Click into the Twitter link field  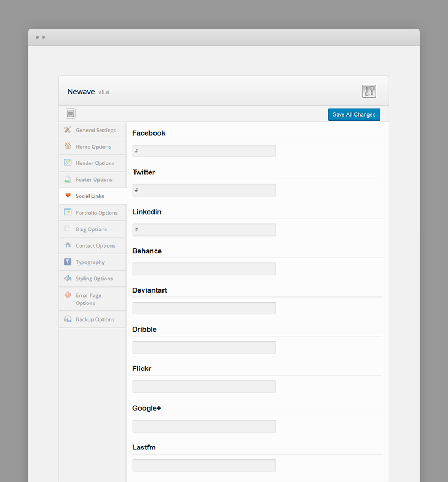pyautogui.click(x=204, y=190)
